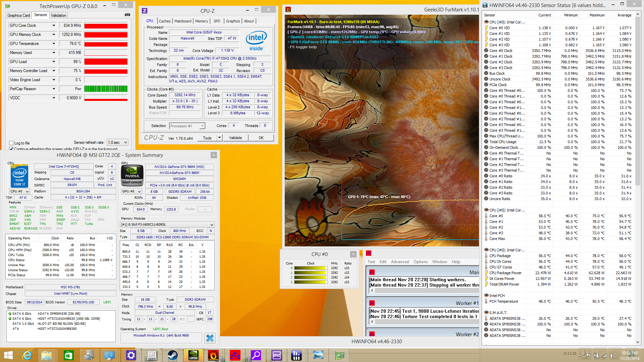Click the Worker #1 window icon in Prime95

click(372, 303)
